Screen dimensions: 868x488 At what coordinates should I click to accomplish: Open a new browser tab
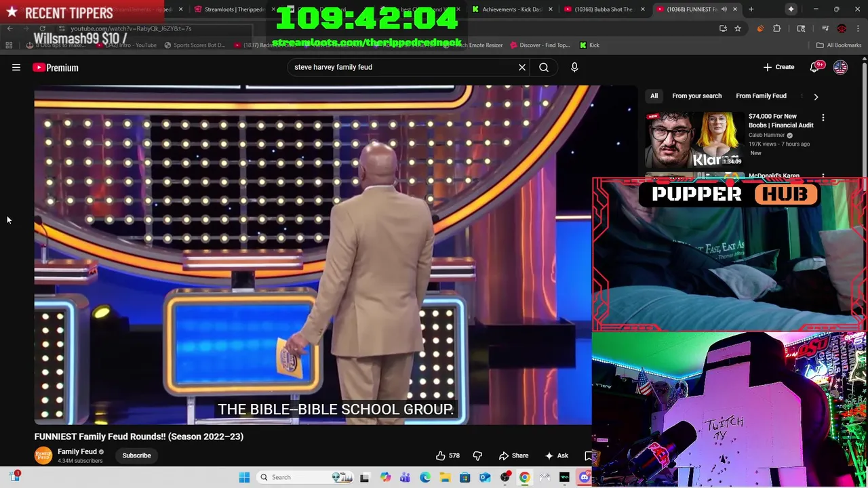click(x=751, y=9)
